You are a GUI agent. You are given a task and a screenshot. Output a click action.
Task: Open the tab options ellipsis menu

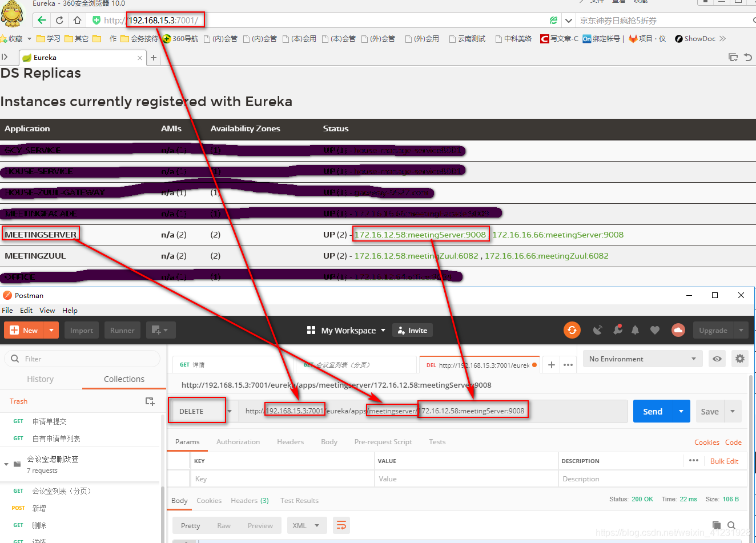click(x=568, y=365)
